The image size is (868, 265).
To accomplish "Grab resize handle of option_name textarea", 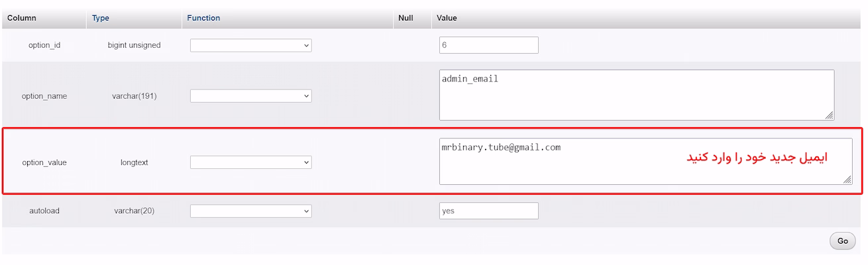I will coord(830,115).
